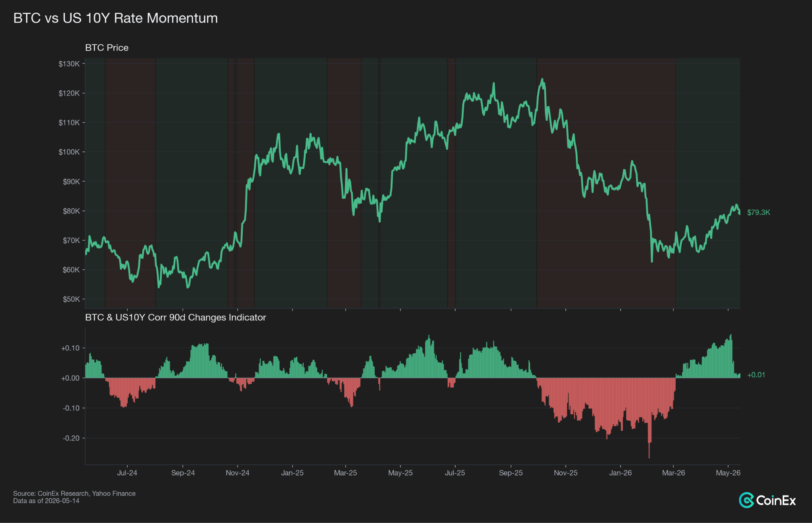Click the CoinEx logo icon
The height and width of the screenshot is (523, 812).
click(746, 500)
